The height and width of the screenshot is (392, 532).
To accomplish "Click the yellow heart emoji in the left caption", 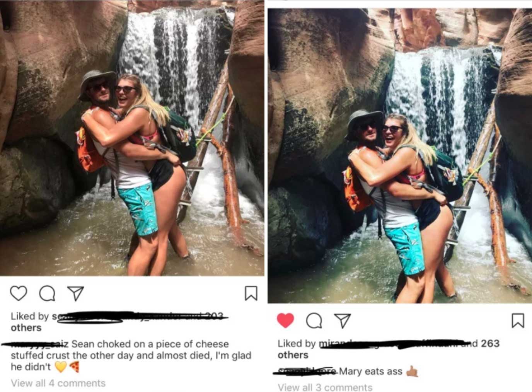I will pos(61,367).
